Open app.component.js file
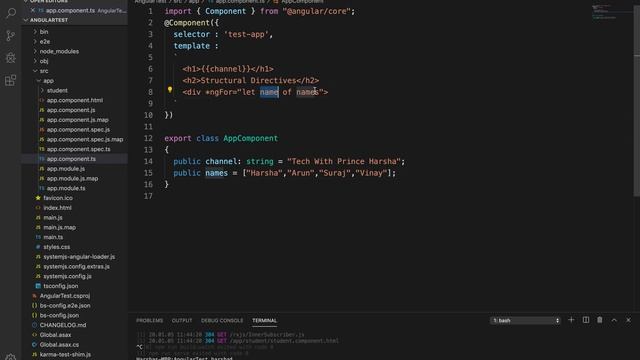This screenshot has width=640, height=360. point(71,110)
